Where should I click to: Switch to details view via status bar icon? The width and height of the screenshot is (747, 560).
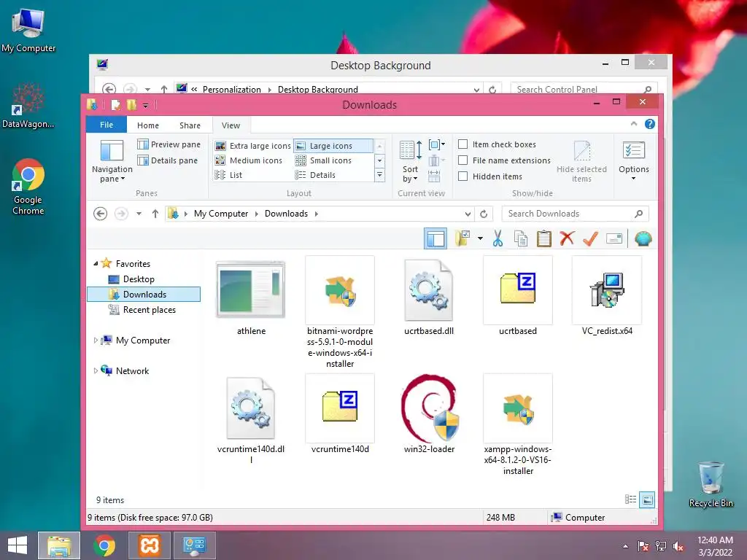[x=630, y=499]
